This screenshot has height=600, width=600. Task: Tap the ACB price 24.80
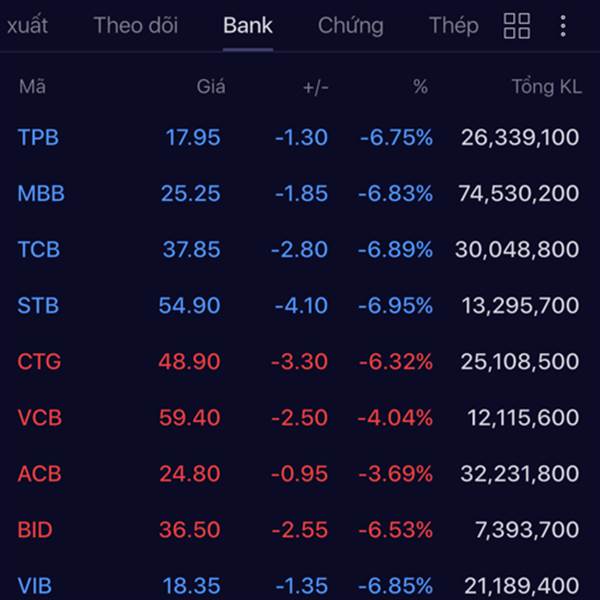tap(189, 473)
